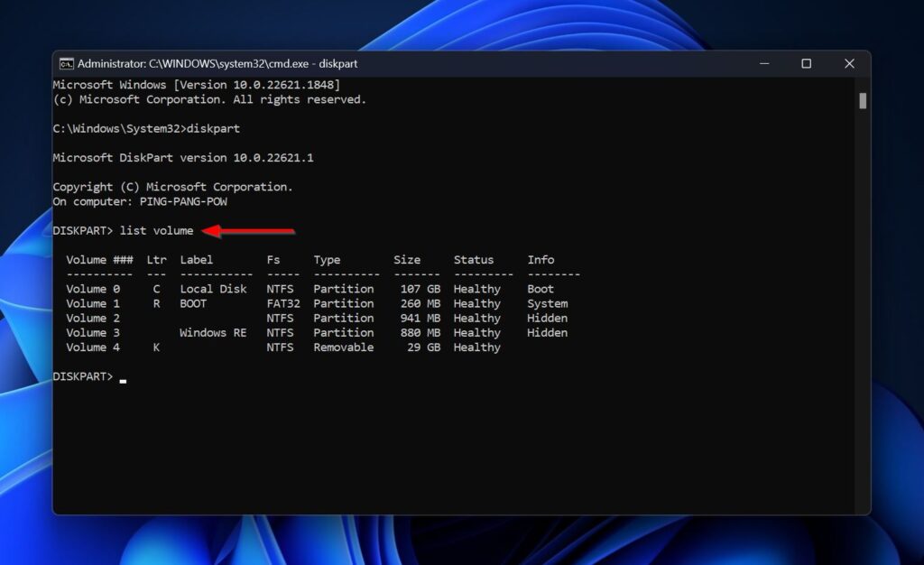Click the 'list volume' command text
Image resolution: width=924 pixels, height=565 pixels.
[156, 231]
